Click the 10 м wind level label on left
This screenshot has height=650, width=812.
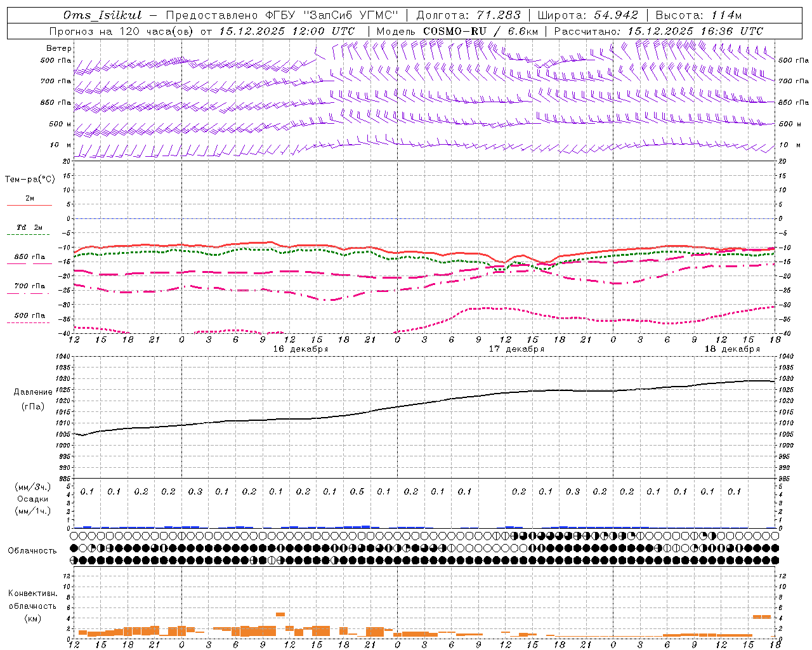tap(60, 145)
